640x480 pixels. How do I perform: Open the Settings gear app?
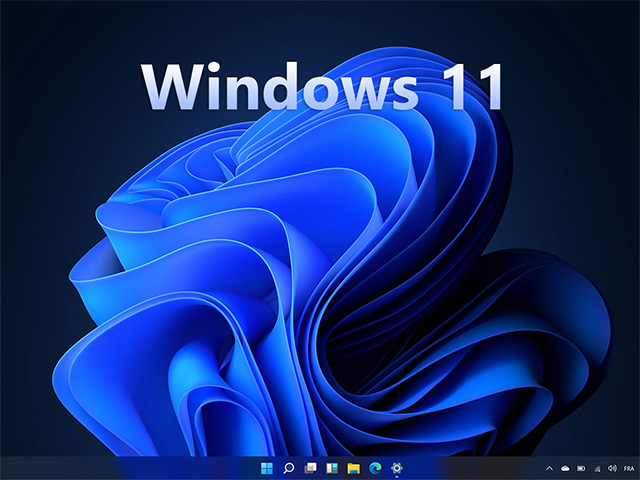[396, 468]
